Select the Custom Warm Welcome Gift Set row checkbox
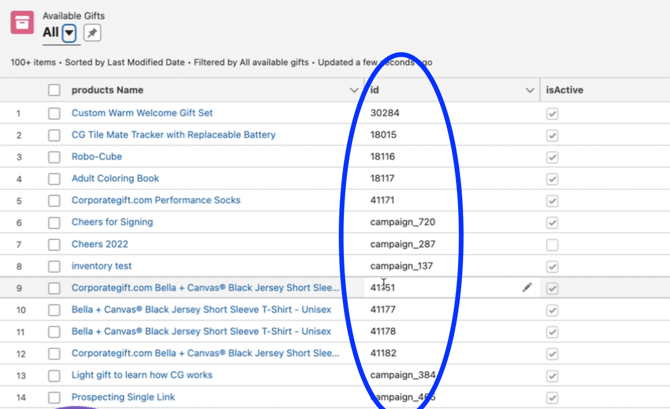The width and height of the screenshot is (670, 409). (x=54, y=113)
